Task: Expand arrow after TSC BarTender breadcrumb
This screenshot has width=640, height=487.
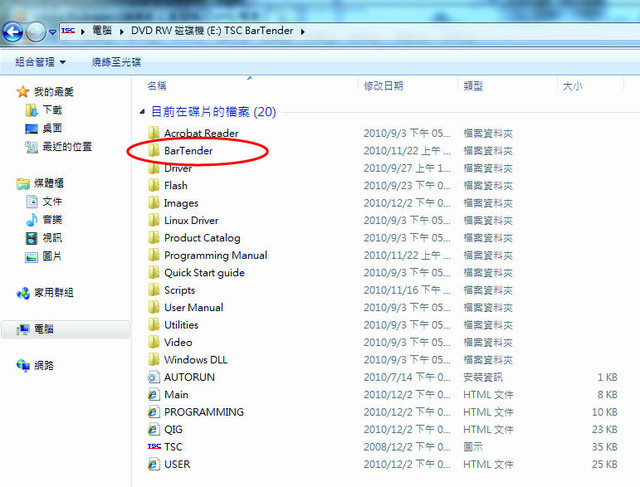Action: (302, 31)
